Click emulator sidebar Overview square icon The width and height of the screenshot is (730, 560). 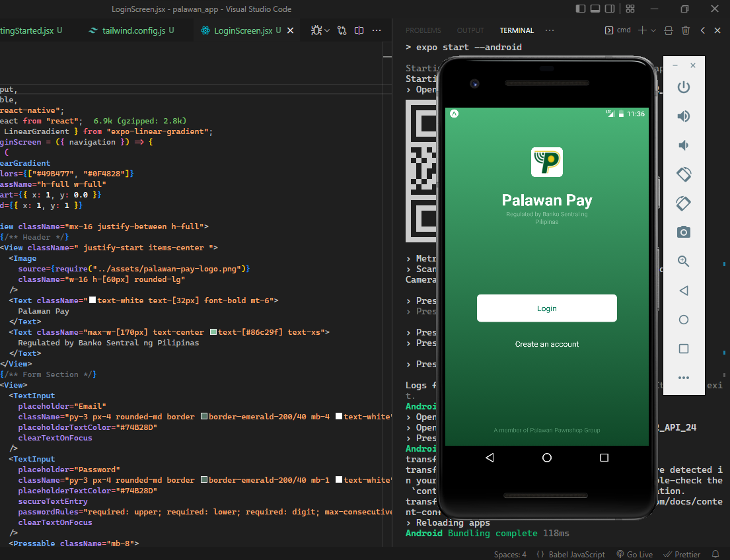684,349
